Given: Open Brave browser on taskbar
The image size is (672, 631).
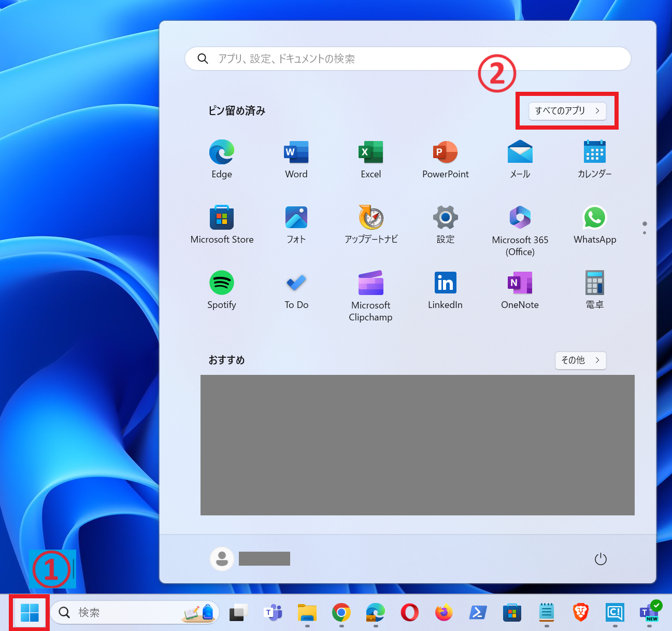Looking at the screenshot, I should tap(581, 613).
